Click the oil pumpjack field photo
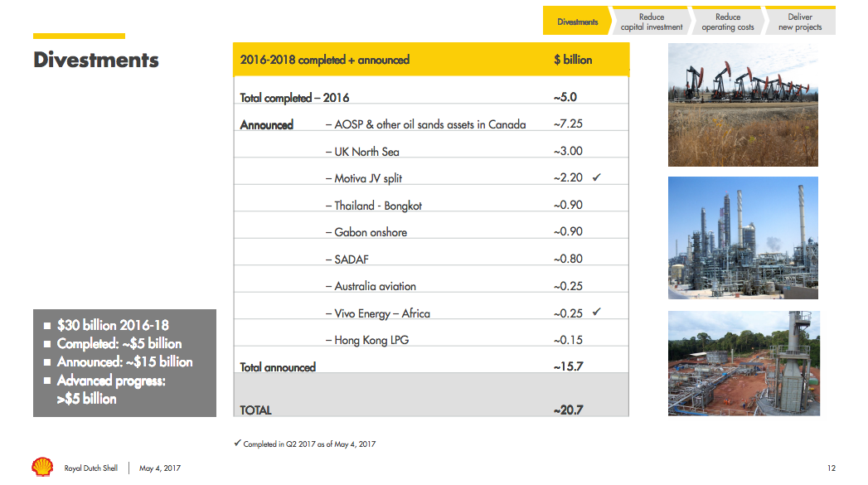The image size is (868, 485). [743, 104]
